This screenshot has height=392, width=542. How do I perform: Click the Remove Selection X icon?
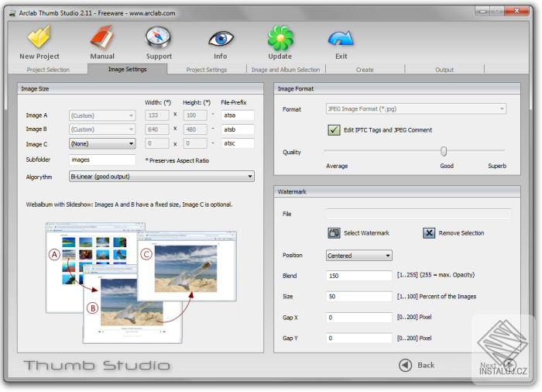[429, 233]
